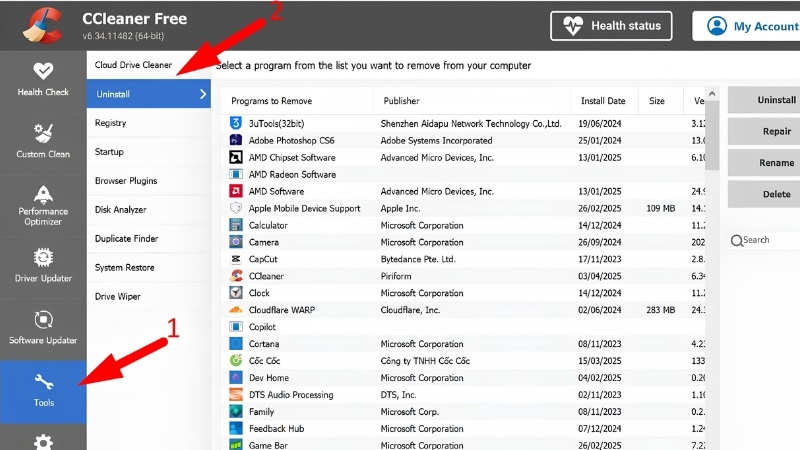
Task: Select the 3uTools(32bit) program icon
Action: pyautogui.click(x=236, y=123)
